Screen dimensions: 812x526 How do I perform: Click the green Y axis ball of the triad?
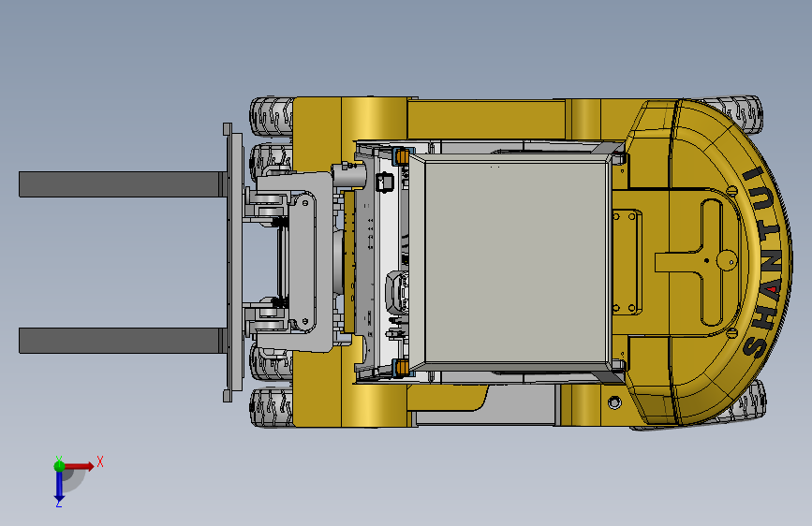pyautogui.click(x=59, y=466)
